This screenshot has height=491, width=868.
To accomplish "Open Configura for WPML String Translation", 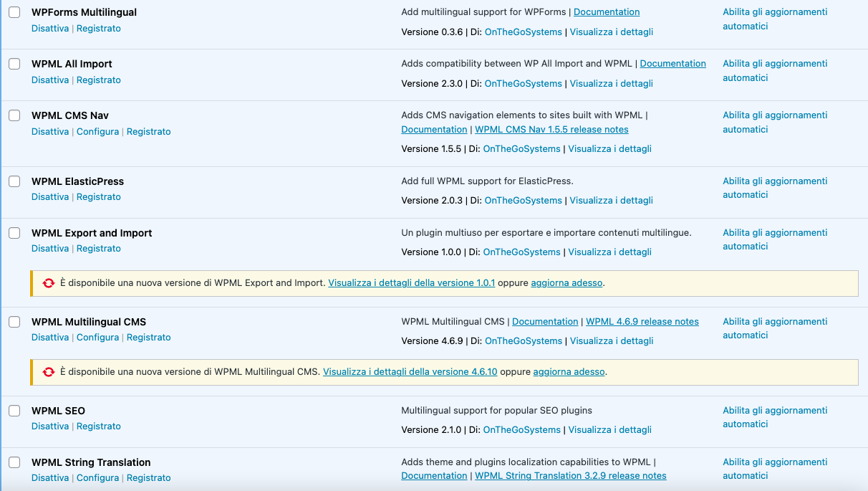I will tap(97, 477).
